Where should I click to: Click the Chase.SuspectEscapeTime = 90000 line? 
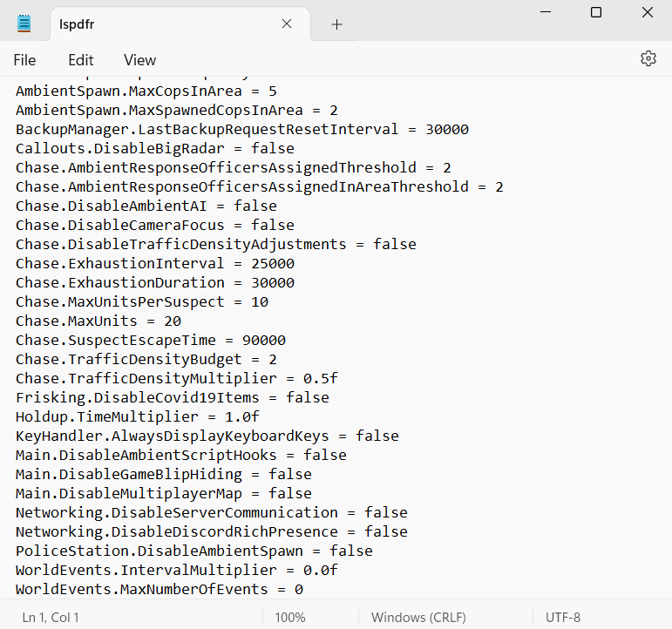point(151,340)
